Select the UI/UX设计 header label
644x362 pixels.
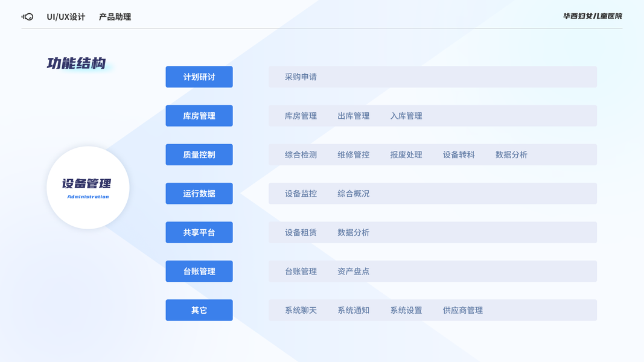point(66,17)
